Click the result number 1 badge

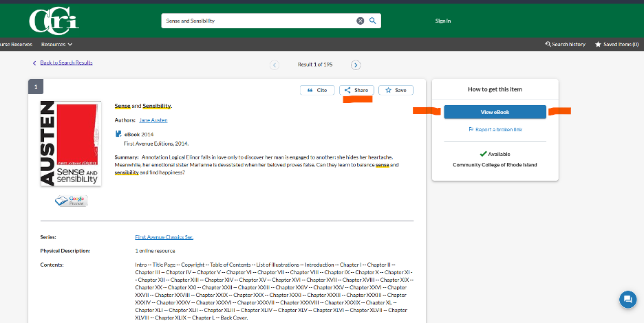pyautogui.click(x=36, y=87)
